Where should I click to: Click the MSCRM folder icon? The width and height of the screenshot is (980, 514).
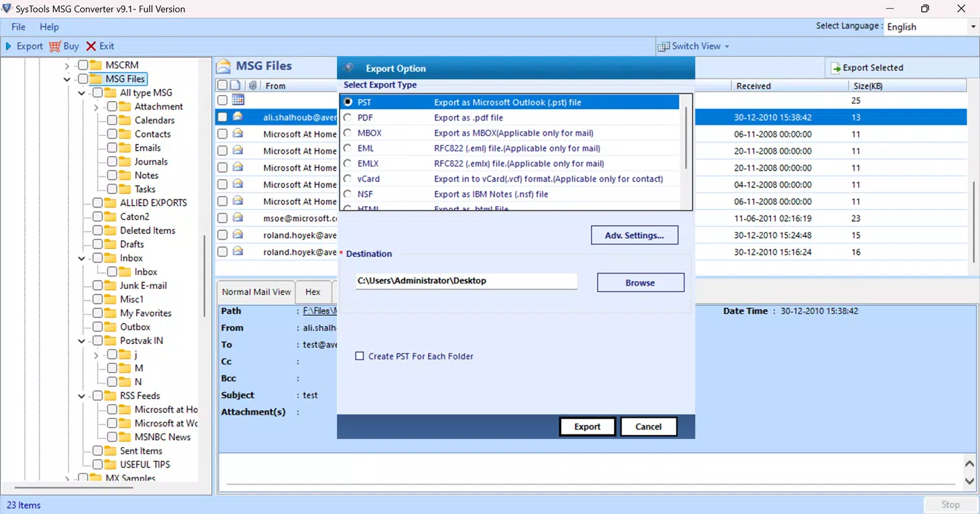coord(96,65)
